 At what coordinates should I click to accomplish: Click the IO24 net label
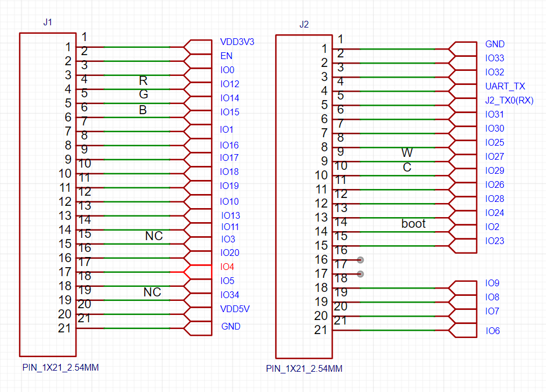495,213
